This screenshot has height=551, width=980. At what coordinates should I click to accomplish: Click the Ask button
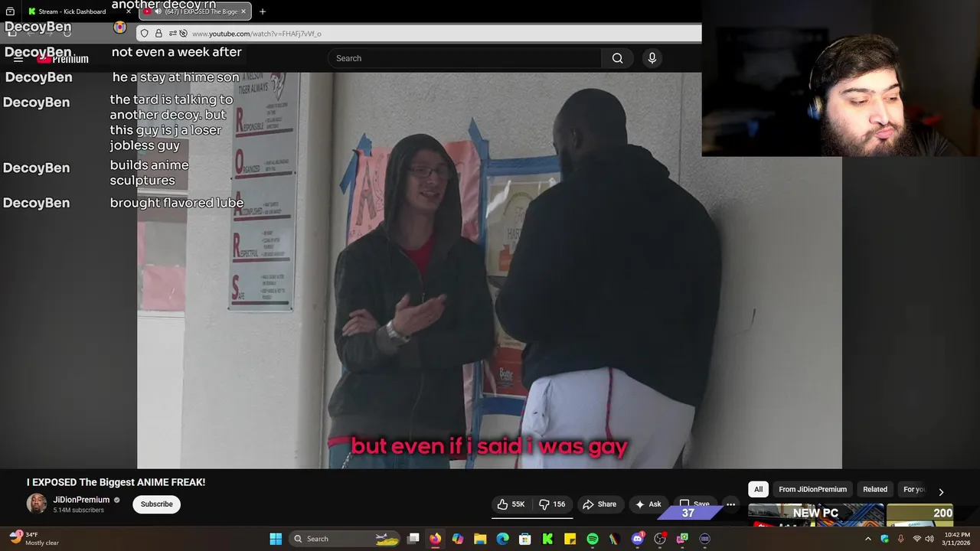coord(648,504)
